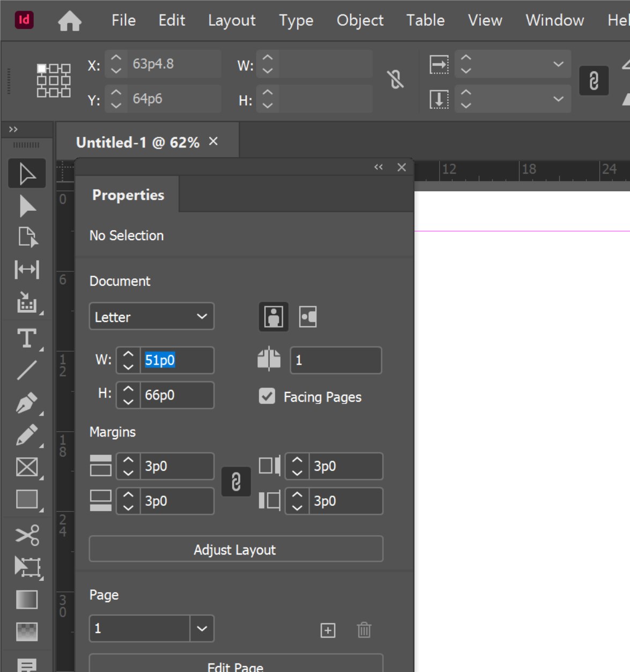The image size is (630, 672).
Task: Open the Object menu
Action: (360, 20)
